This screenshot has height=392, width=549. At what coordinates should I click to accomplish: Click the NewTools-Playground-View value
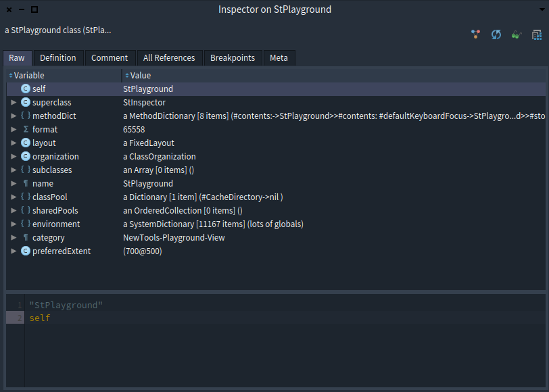(x=174, y=238)
